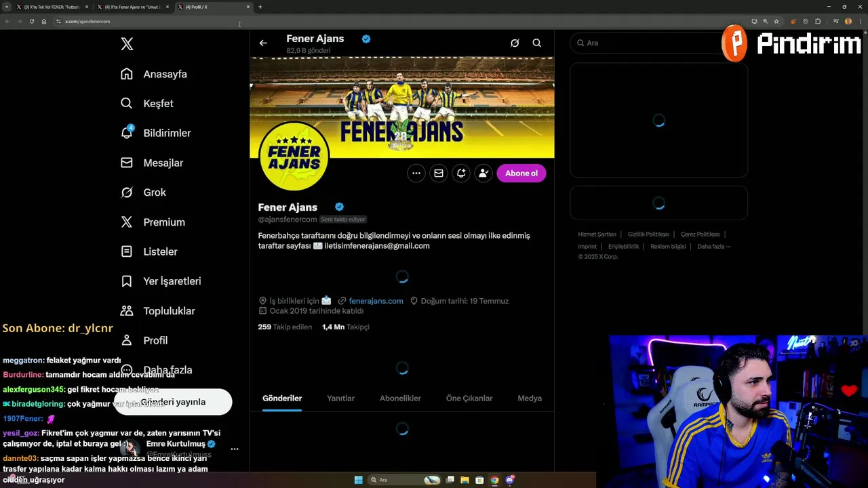This screenshot has height=488, width=868.
Task: Close the Profil / X browser tab
Action: coord(248,7)
